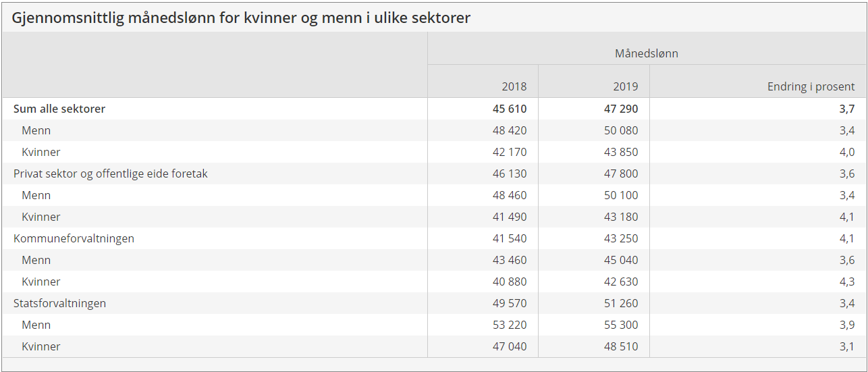
Task: Click the 45 610 value for all sectors
Action: coord(510,109)
